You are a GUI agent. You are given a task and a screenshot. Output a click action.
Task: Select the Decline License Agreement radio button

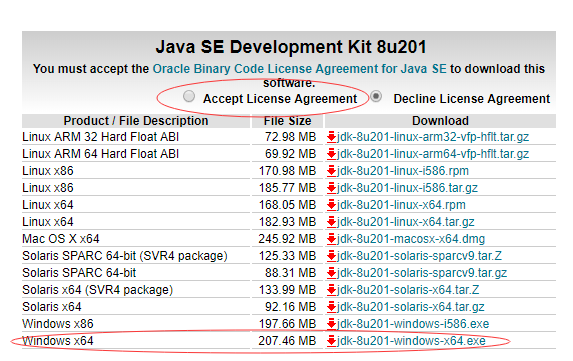click(x=376, y=96)
